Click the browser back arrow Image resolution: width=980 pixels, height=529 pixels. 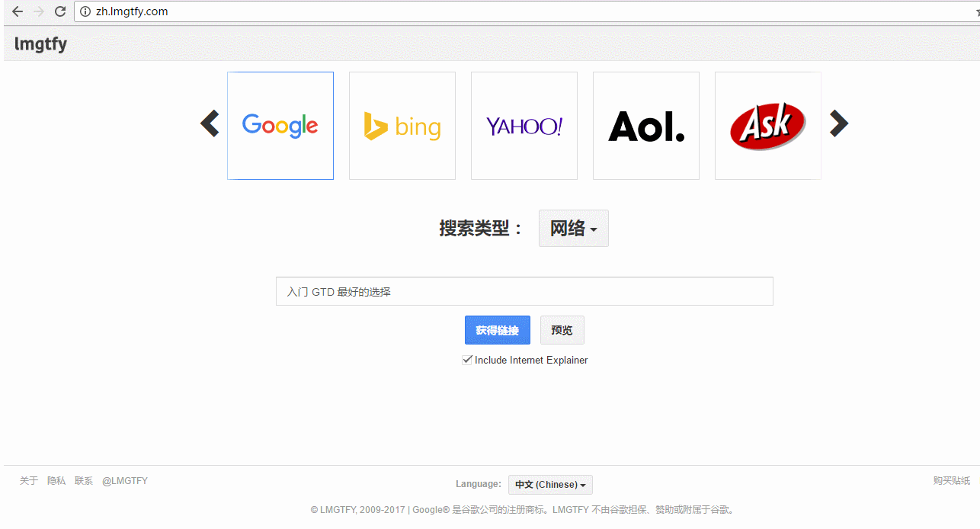pos(18,11)
